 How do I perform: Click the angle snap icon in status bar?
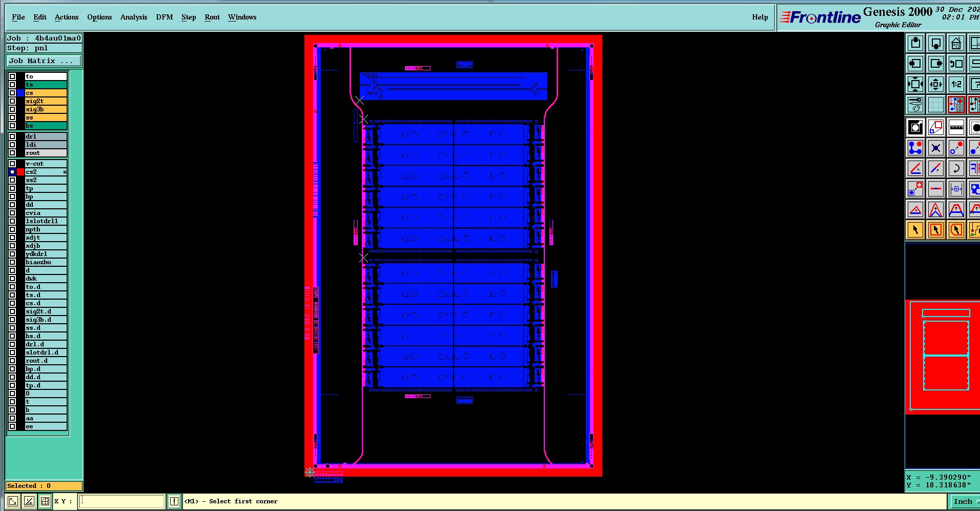[29, 501]
